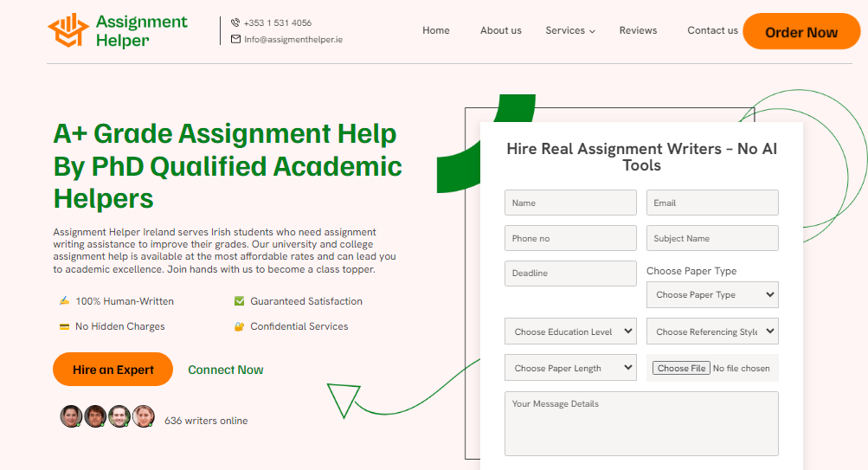Click the writing hand icon beside 100% Human-Written

pyautogui.click(x=64, y=301)
